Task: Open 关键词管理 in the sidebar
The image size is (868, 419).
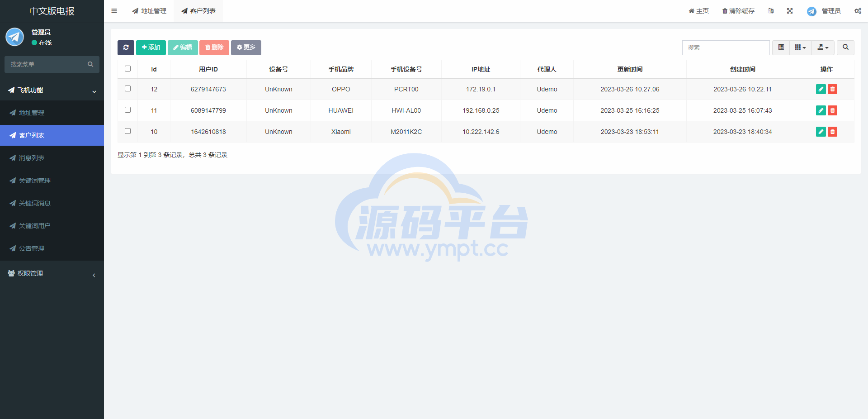Action: [x=52, y=181]
